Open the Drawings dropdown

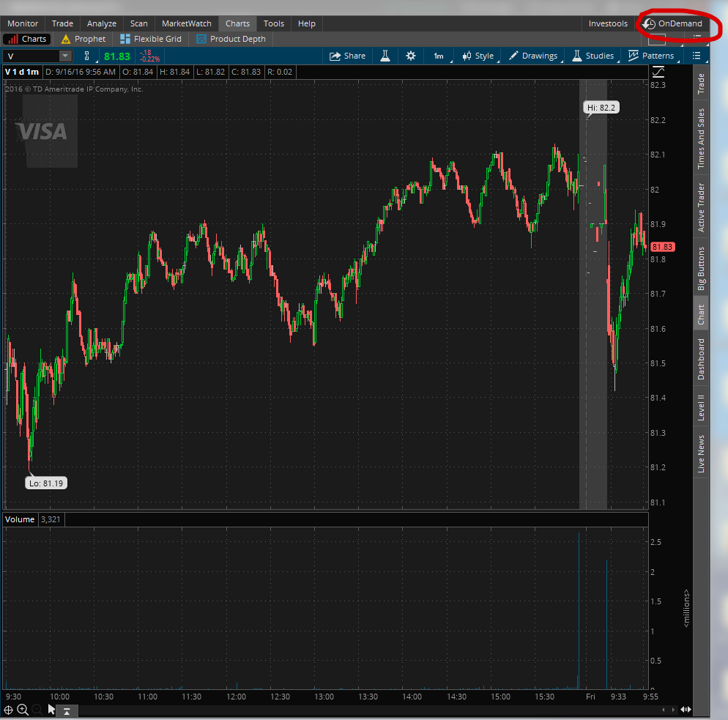coord(534,56)
